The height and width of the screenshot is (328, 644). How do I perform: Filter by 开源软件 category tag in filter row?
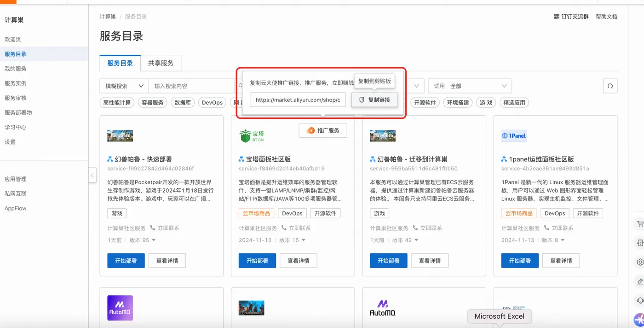[425, 103]
